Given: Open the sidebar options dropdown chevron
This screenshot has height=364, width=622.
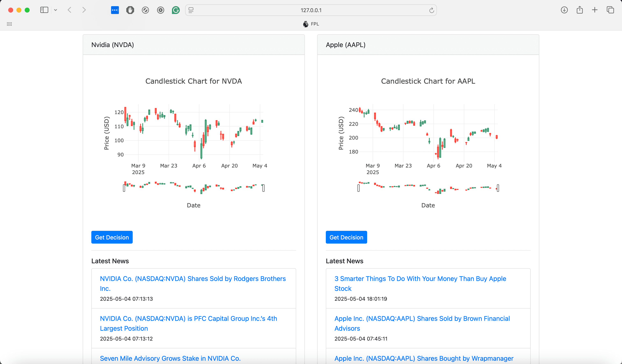Looking at the screenshot, I should click(56, 10).
